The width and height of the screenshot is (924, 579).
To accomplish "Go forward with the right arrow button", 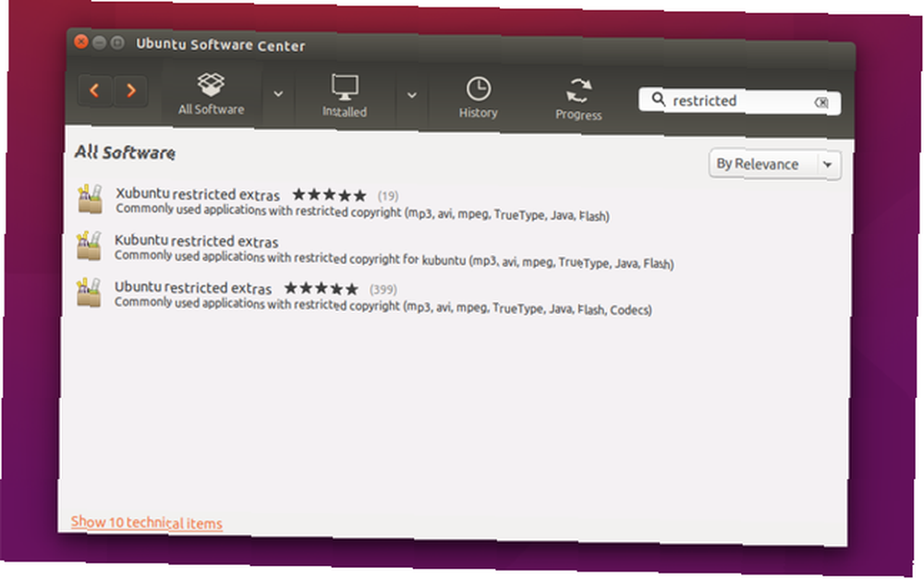I will point(131,90).
